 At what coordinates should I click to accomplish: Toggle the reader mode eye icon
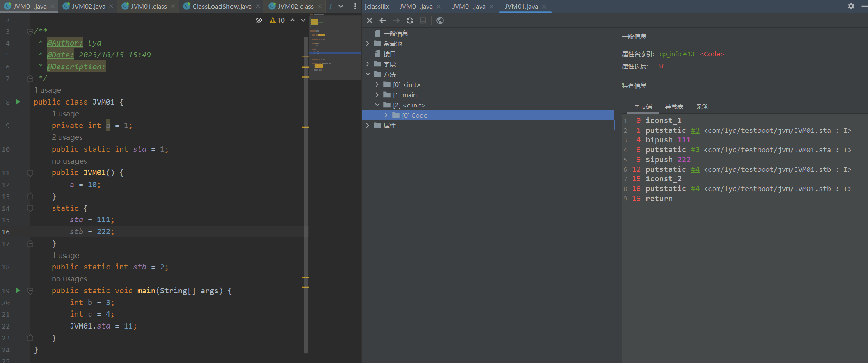pyautogui.click(x=259, y=20)
